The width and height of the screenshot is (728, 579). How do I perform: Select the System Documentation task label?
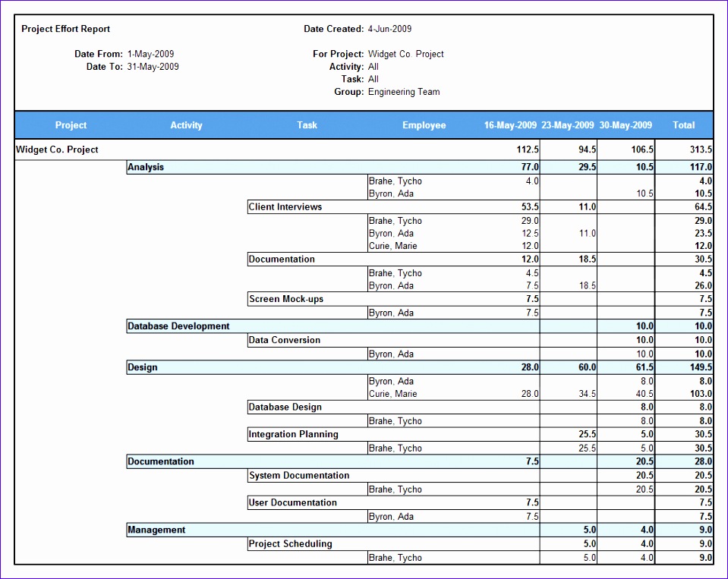point(299,476)
